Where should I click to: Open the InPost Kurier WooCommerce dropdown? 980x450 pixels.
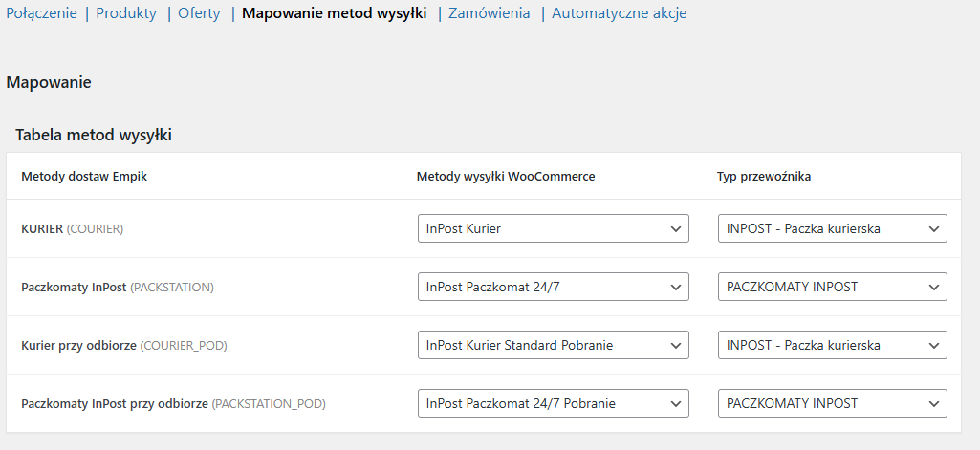[553, 228]
